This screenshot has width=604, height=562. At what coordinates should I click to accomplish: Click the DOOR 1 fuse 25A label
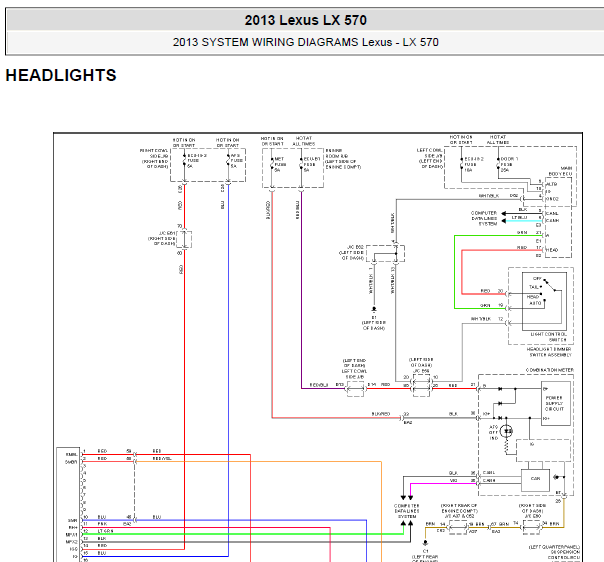(509, 164)
